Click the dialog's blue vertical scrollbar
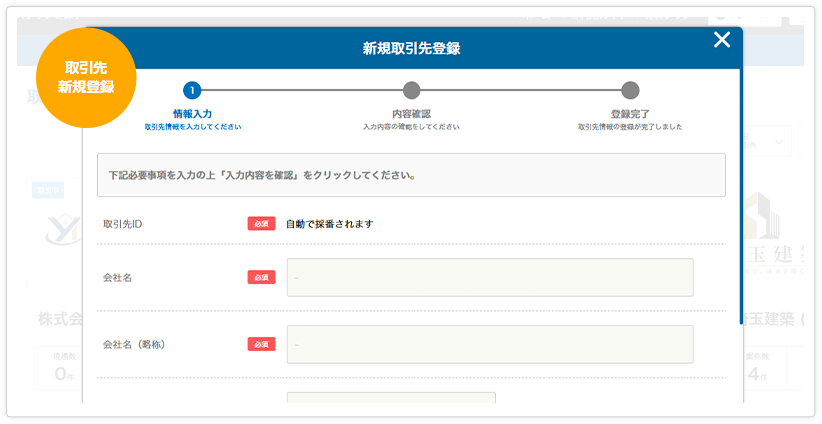 coord(741,197)
